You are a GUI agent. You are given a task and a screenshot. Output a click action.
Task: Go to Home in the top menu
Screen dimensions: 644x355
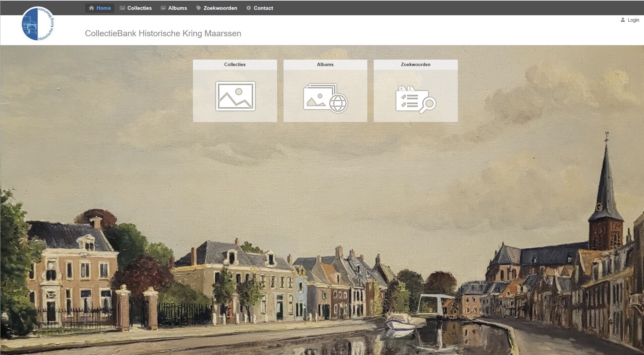(103, 8)
